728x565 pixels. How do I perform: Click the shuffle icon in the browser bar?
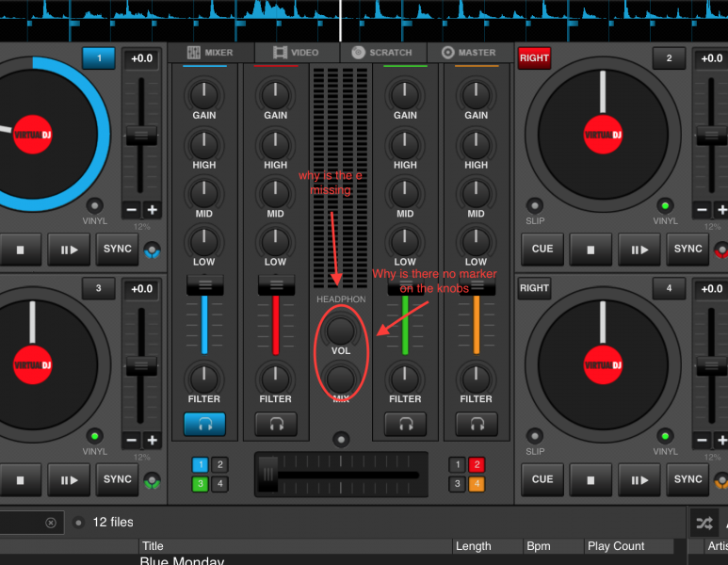[704, 523]
